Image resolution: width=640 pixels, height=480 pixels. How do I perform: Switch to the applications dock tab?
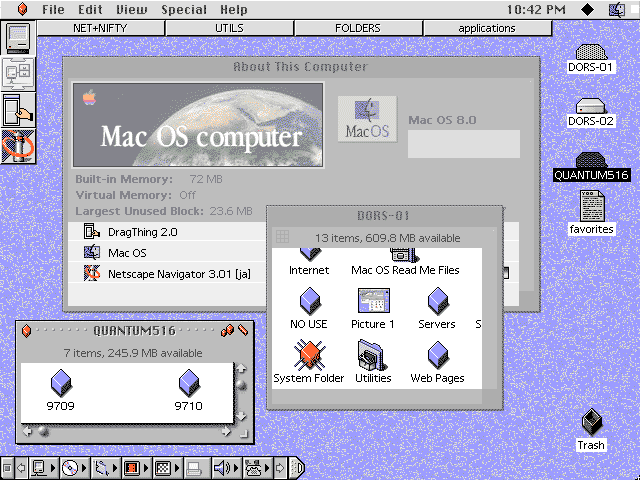click(487, 28)
